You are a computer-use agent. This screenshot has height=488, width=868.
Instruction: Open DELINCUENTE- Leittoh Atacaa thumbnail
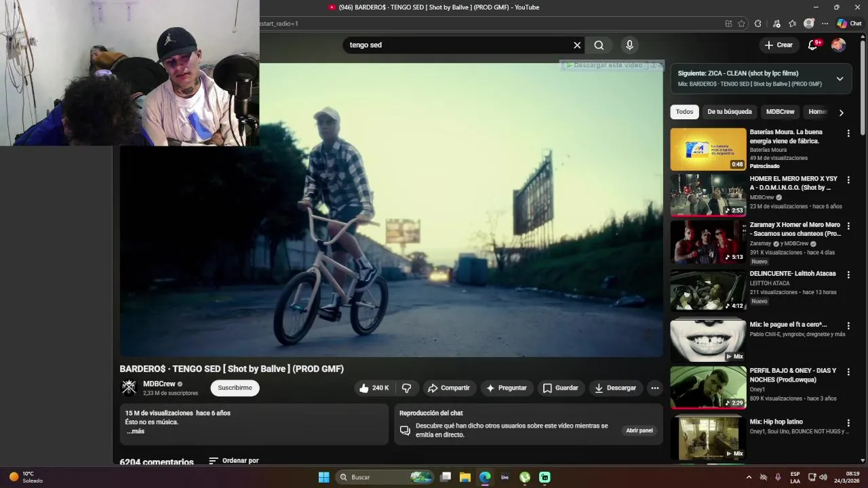[708, 290]
